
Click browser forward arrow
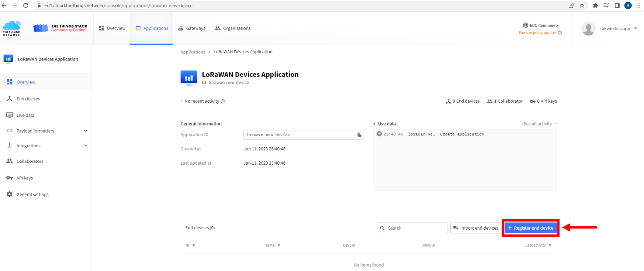[x=15, y=6]
